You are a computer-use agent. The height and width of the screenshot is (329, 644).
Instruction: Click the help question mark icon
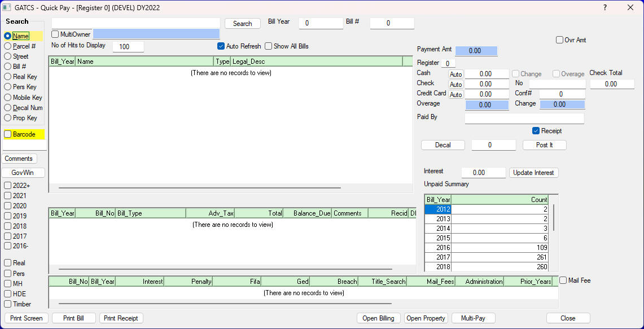[x=605, y=8]
